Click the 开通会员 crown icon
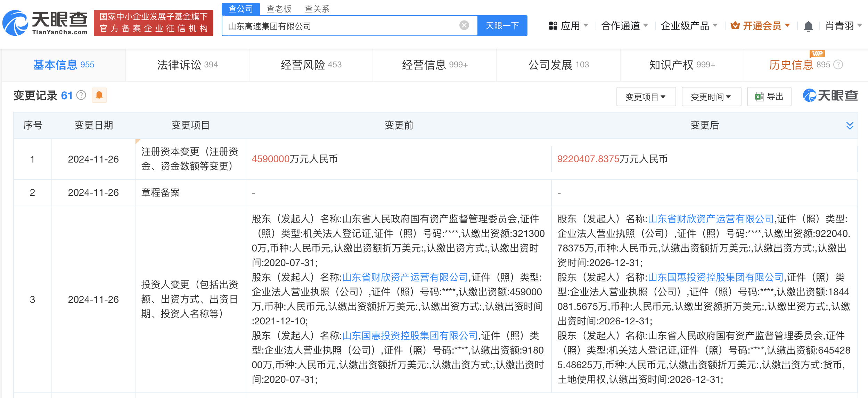The image size is (868, 398). (735, 26)
